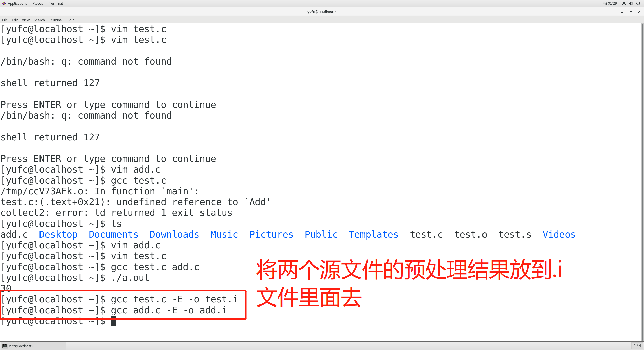The width and height of the screenshot is (644, 350).
Task: Click the power icon in system tray
Action: point(639,4)
